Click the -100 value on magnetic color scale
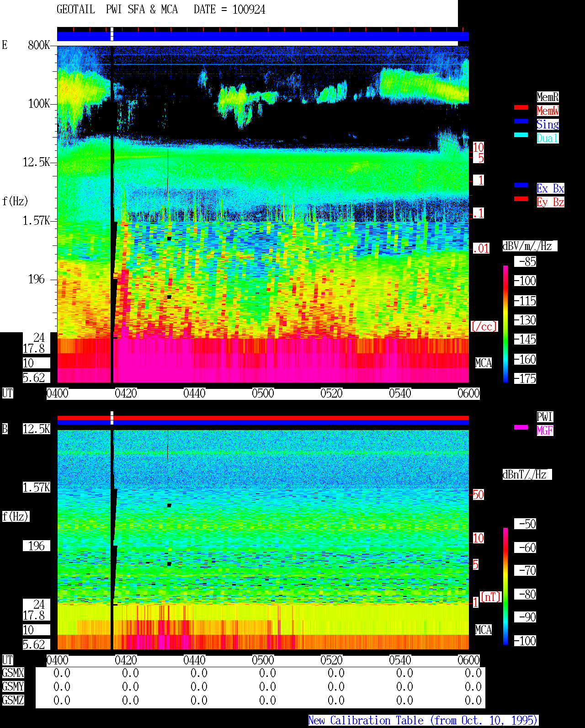Image resolution: width=585 pixels, height=728 pixels. [x=525, y=641]
